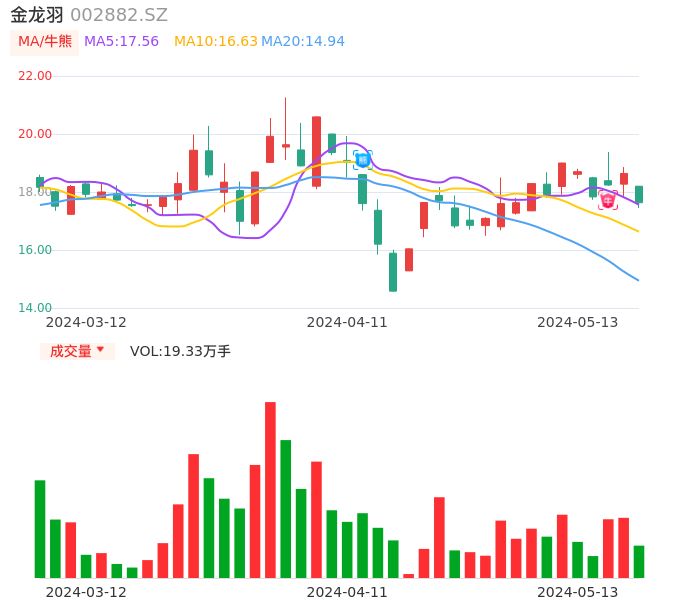Click the 2024-04-11 date below volume chart
686x606 pixels.
click(x=347, y=592)
